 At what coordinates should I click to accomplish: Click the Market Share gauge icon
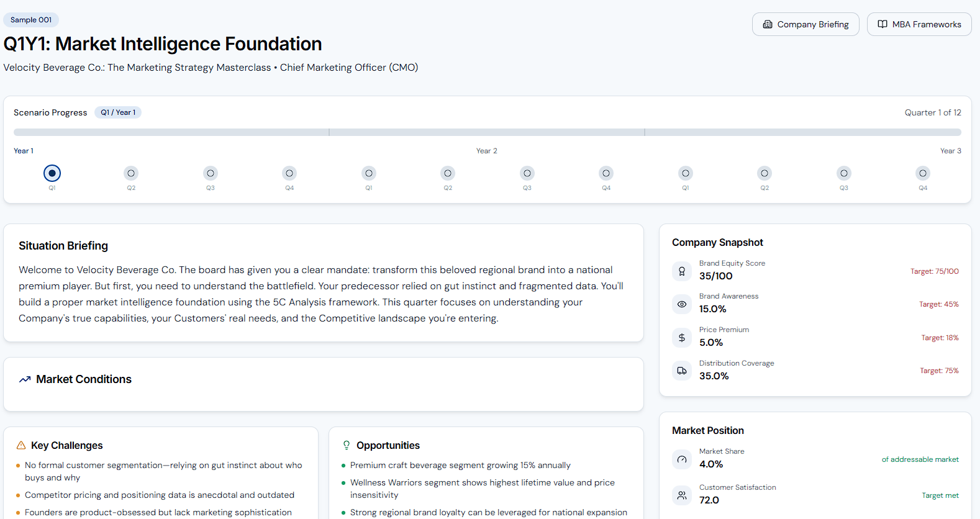click(682, 459)
